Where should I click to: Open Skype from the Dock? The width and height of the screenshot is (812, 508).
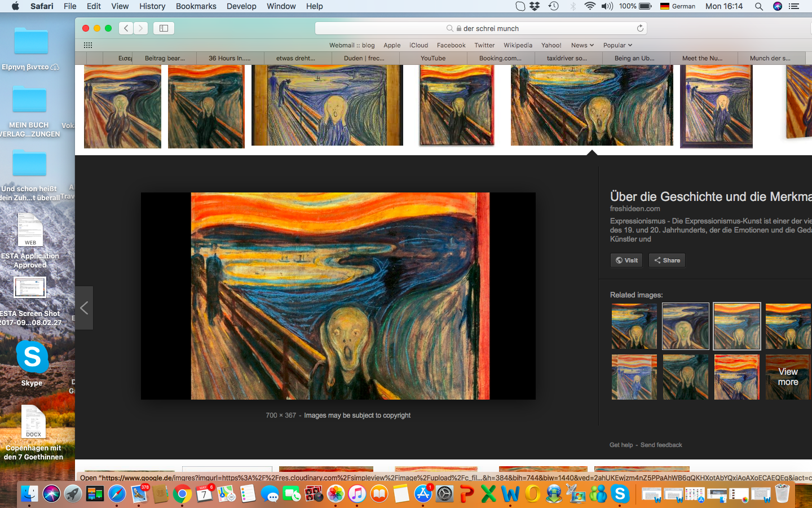[x=620, y=494]
